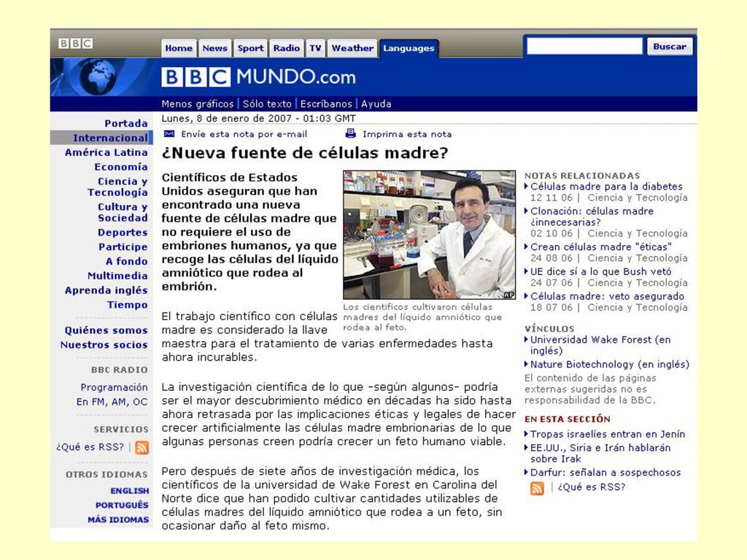Click the headline ¿Nueva fuente de células madre?

305,153
